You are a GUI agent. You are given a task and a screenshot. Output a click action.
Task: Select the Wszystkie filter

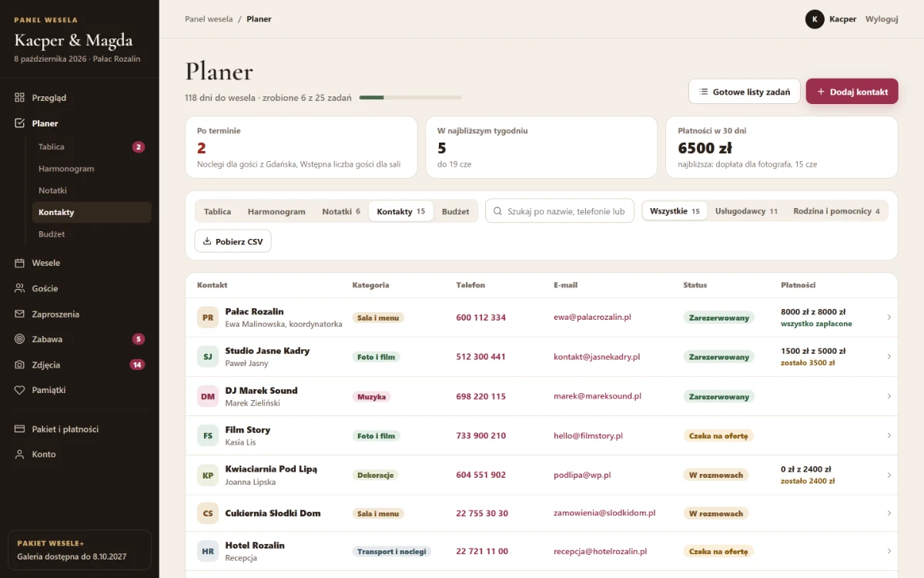(675, 211)
